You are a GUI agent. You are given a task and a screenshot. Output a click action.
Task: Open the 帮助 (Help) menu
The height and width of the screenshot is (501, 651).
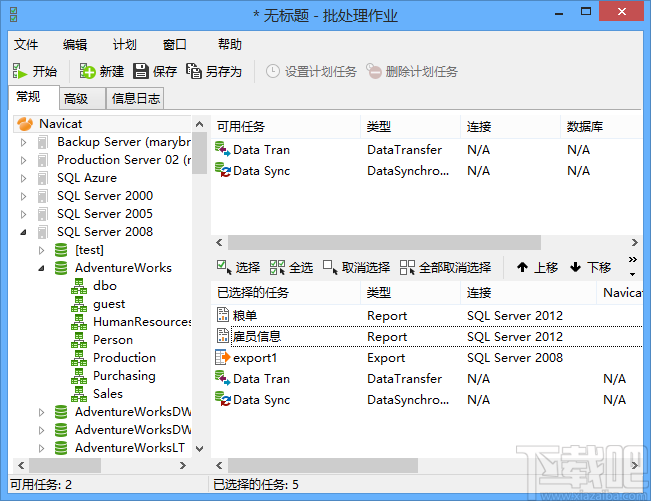tap(230, 44)
